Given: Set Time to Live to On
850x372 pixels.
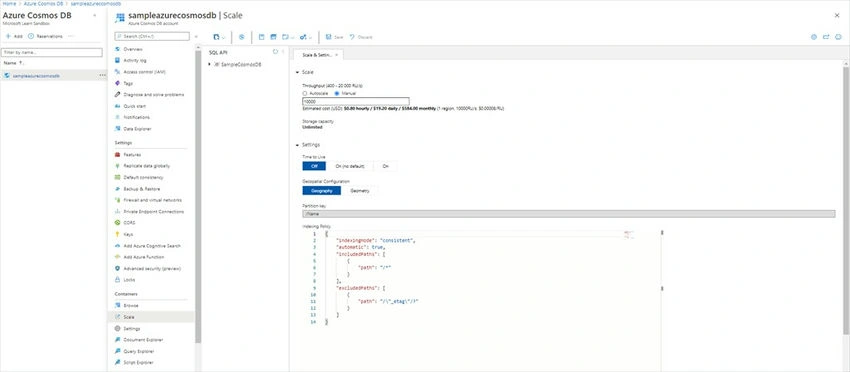Looking at the screenshot, I should 385,166.
